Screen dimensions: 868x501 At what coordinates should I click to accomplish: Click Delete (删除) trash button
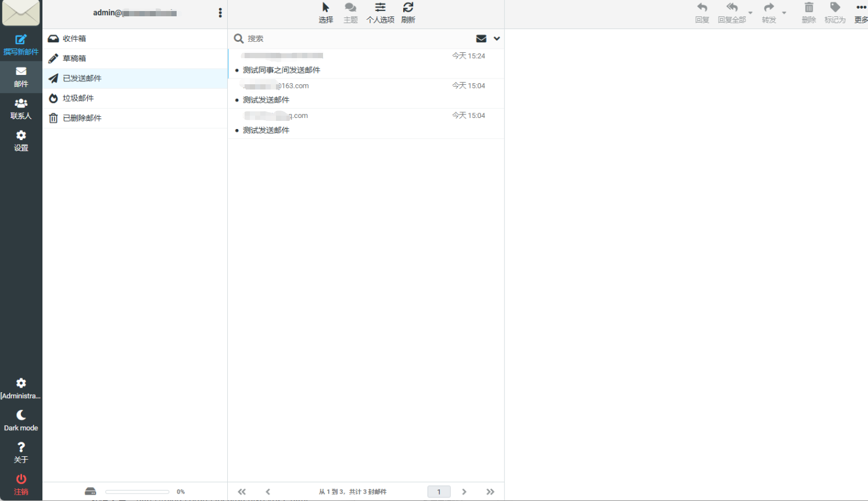click(809, 13)
